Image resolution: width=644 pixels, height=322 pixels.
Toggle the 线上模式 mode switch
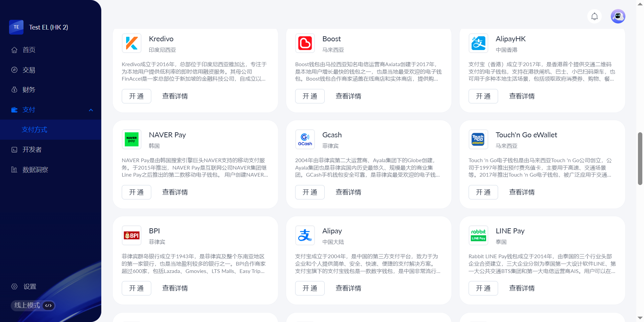[x=48, y=306]
